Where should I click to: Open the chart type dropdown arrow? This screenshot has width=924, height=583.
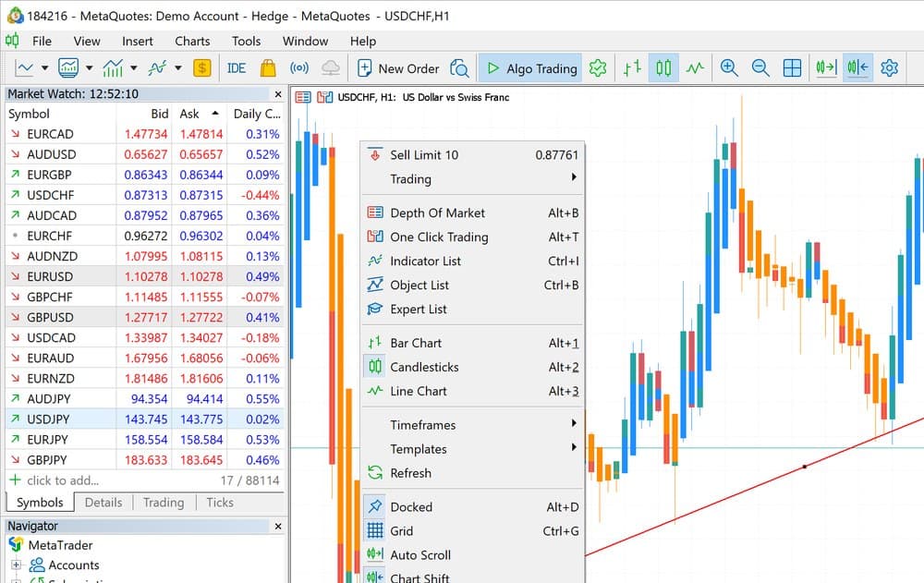tap(44, 68)
